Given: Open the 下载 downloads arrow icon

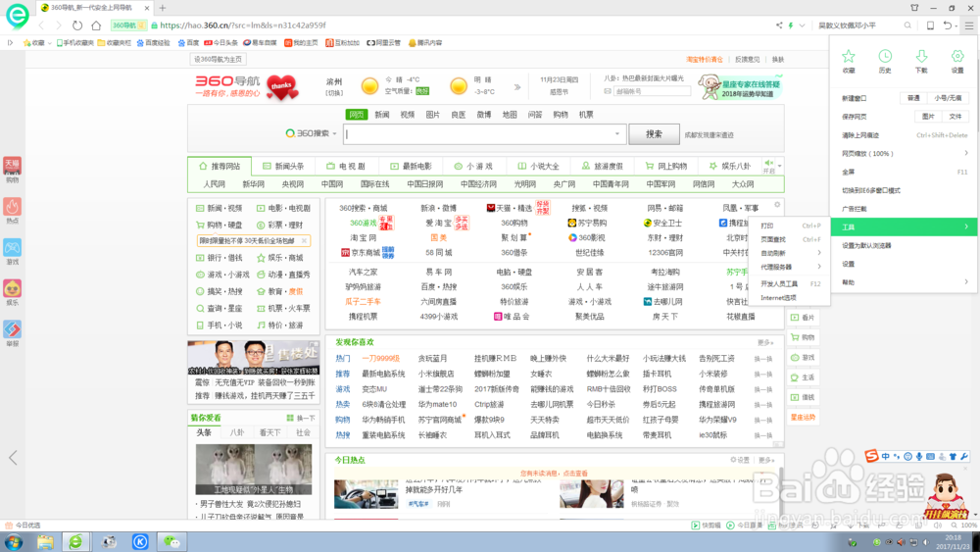Looking at the screenshot, I should (x=921, y=57).
